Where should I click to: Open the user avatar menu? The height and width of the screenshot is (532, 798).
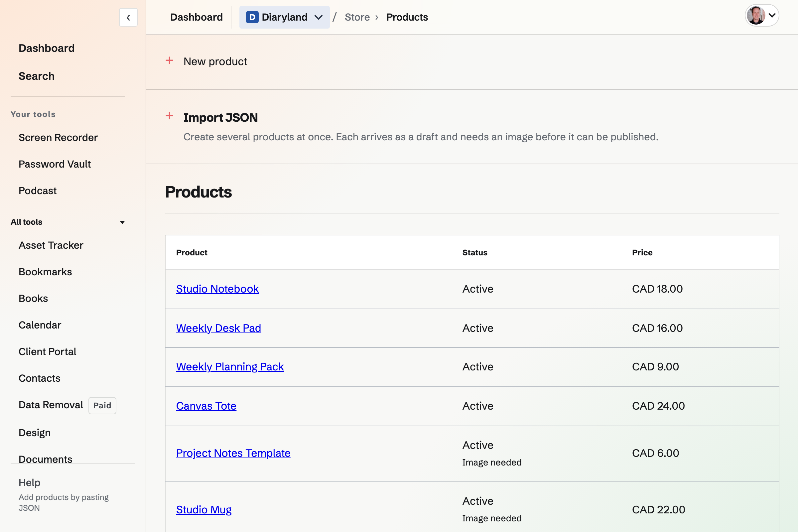click(x=761, y=15)
